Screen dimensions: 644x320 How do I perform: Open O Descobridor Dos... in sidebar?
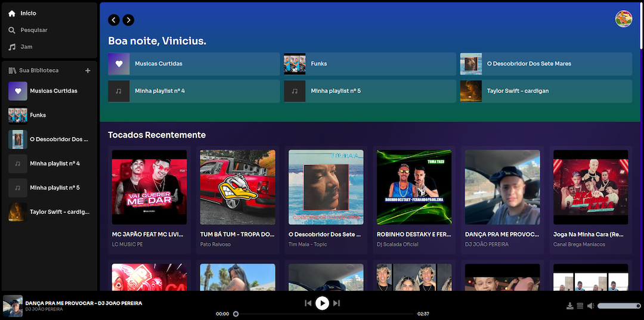tap(49, 139)
